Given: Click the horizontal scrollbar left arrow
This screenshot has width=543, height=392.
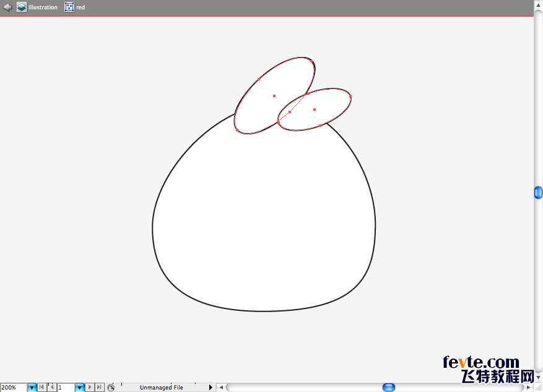Looking at the screenshot, I should (220, 388).
